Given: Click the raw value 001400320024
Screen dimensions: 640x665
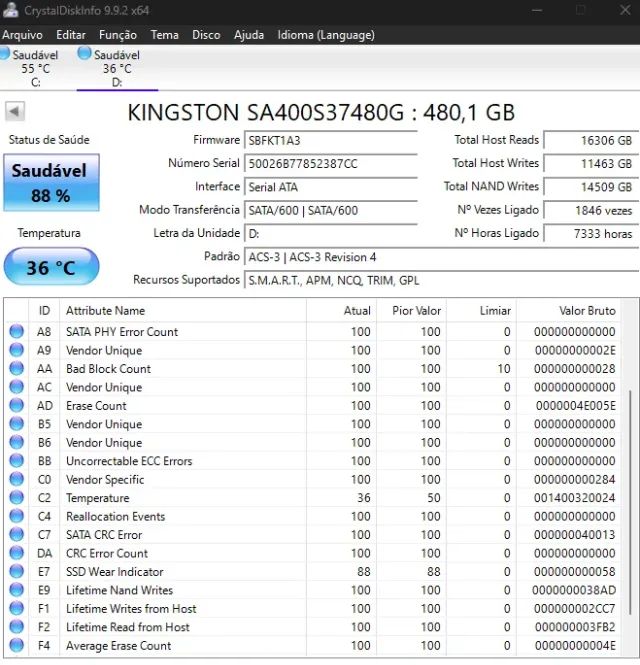Looking at the screenshot, I should [575, 498].
